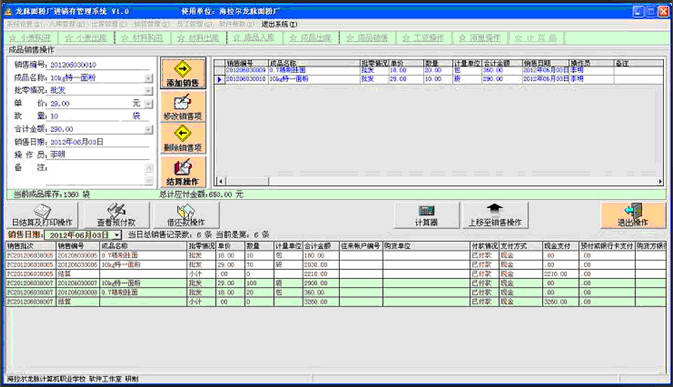Image resolution: width=673 pixels, height=387 pixels.
Task: Click right arrow of upper grid horizontal scrollbar
Action: [660, 181]
